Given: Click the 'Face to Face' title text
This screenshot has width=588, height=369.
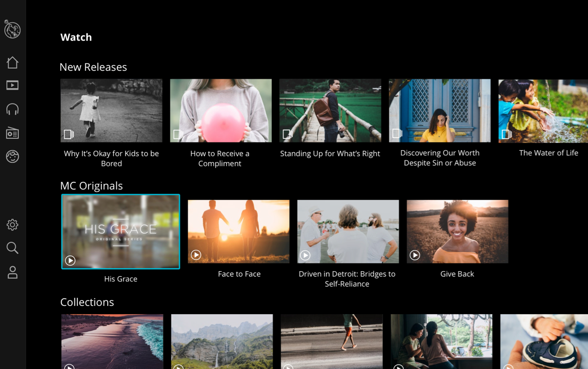Looking at the screenshot, I should point(239,274).
